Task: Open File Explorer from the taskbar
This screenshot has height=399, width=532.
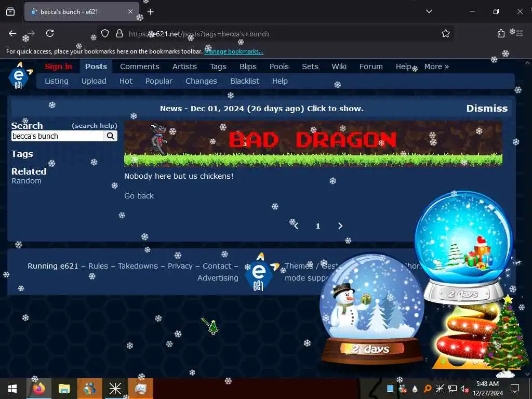Action: point(64,389)
